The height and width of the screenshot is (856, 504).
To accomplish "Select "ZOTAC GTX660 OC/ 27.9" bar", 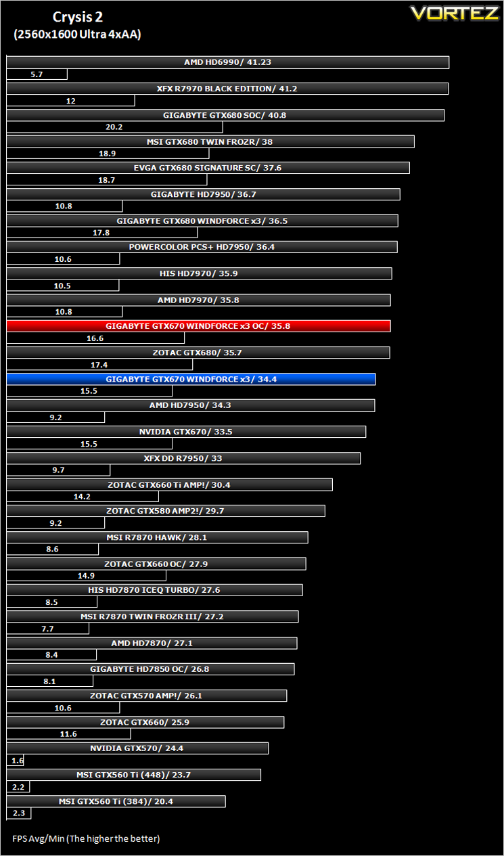I will point(156,564).
